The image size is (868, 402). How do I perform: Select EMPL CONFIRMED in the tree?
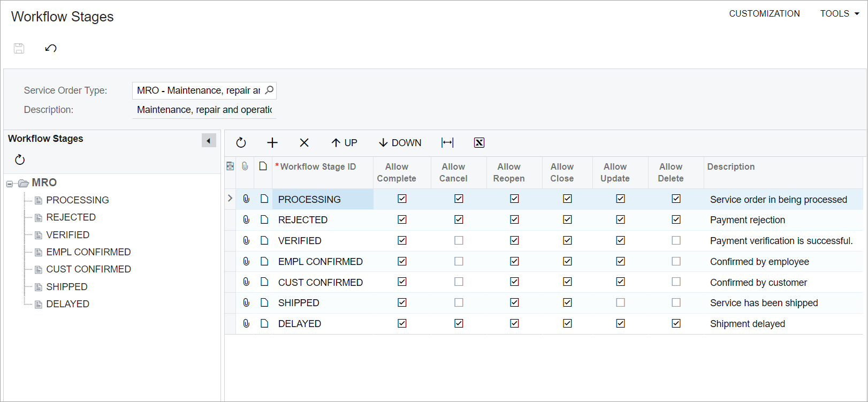[x=88, y=252]
